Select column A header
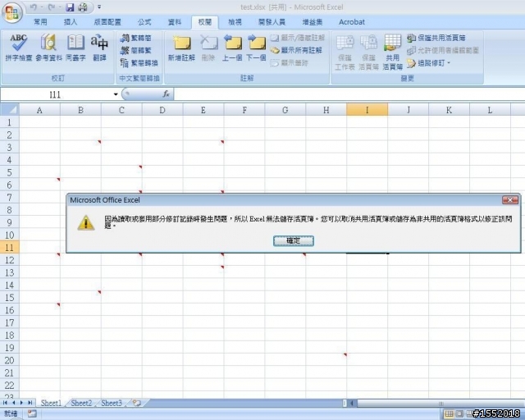This screenshot has width=525, height=420. [40, 110]
